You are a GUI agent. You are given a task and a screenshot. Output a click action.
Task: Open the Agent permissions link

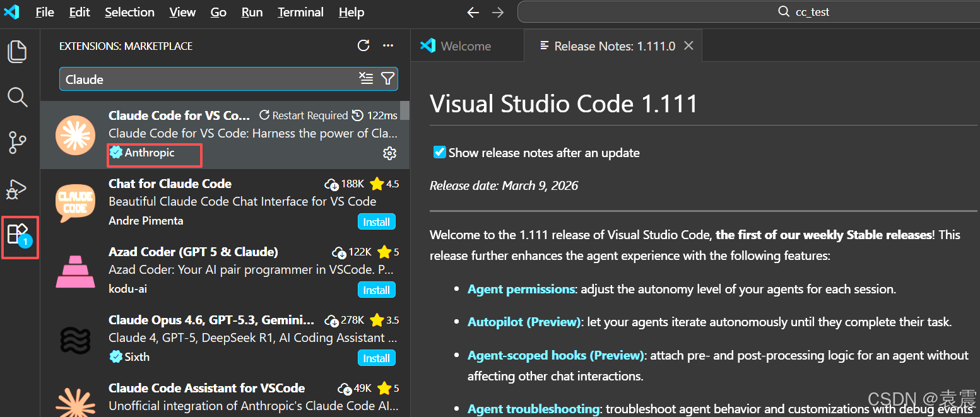(x=521, y=289)
